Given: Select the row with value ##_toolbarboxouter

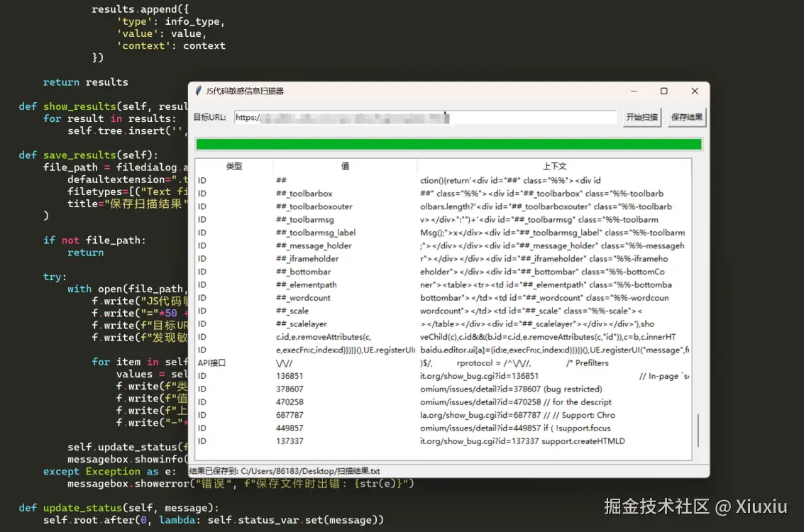Looking at the screenshot, I should tap(444, 206).
